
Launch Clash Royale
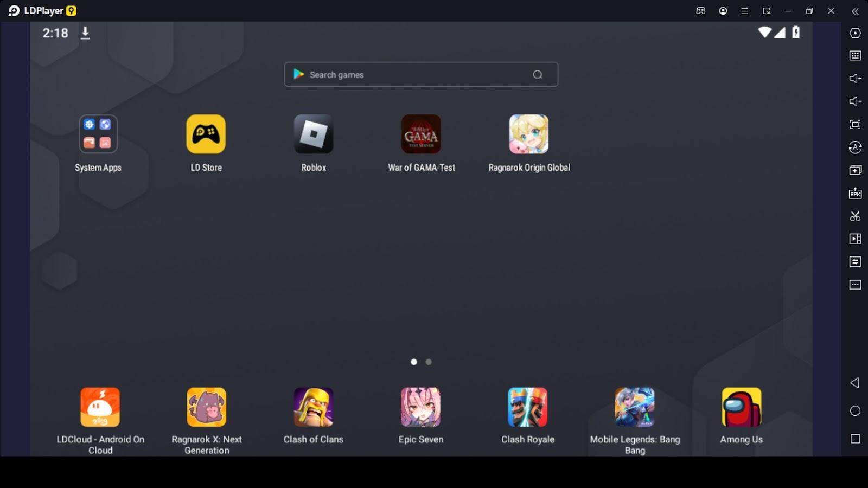528,407
